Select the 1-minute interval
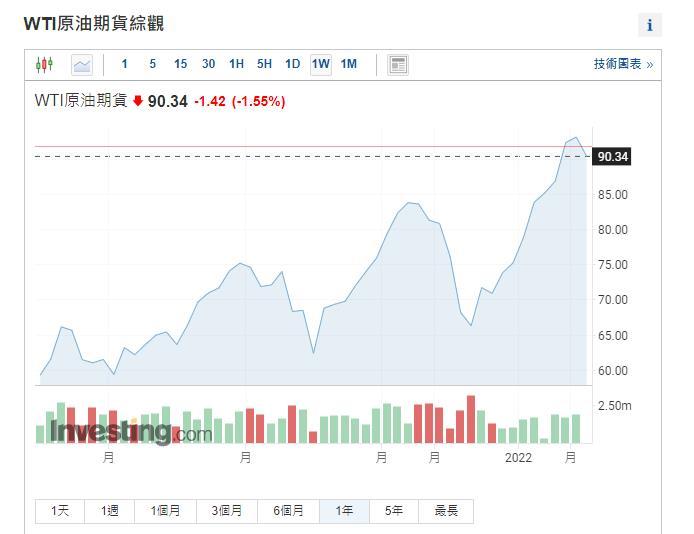 pos(125,64)
